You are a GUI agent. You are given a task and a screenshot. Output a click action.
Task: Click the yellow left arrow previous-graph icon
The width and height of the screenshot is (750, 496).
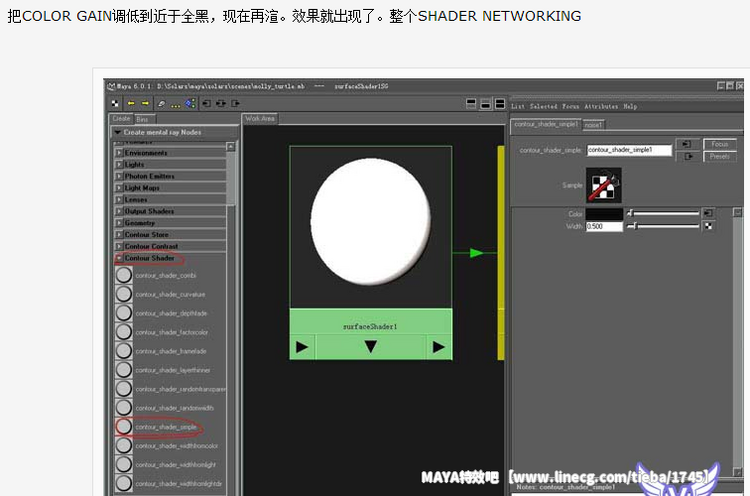tap(131, 103)
